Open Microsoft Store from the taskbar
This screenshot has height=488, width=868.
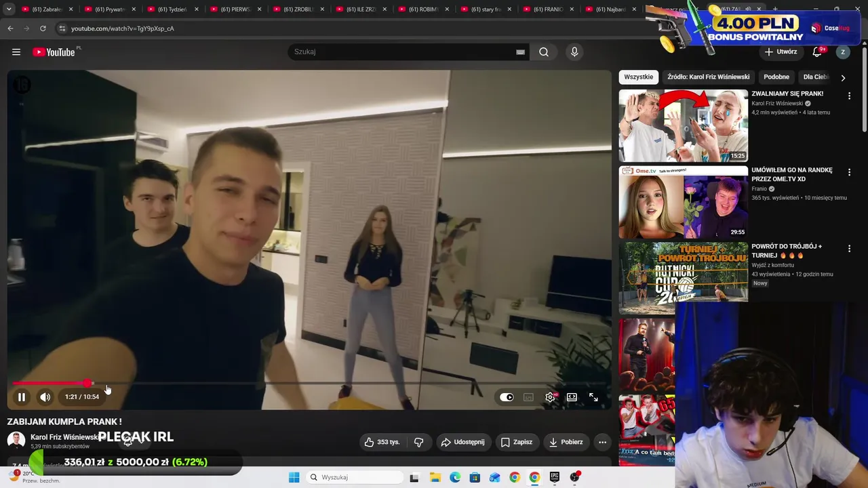(475, 477)
